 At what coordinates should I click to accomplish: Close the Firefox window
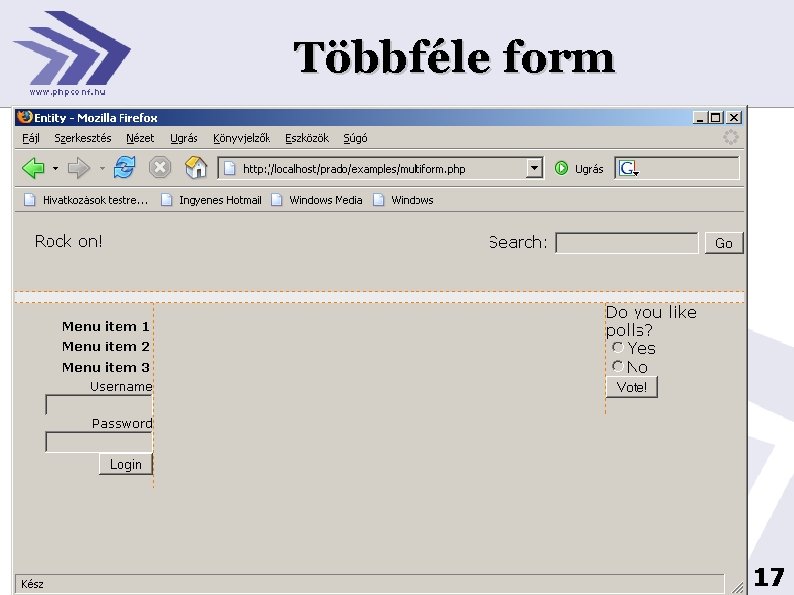734,118
